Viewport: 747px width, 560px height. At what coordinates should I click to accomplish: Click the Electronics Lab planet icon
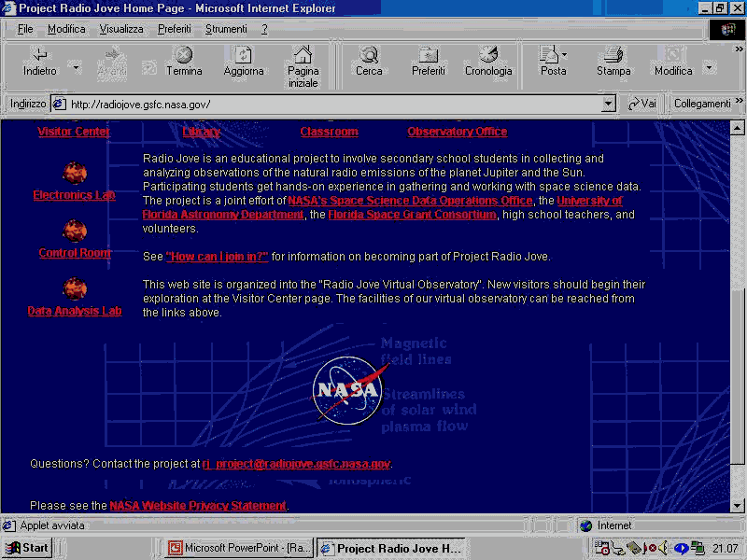coord(75,173)
